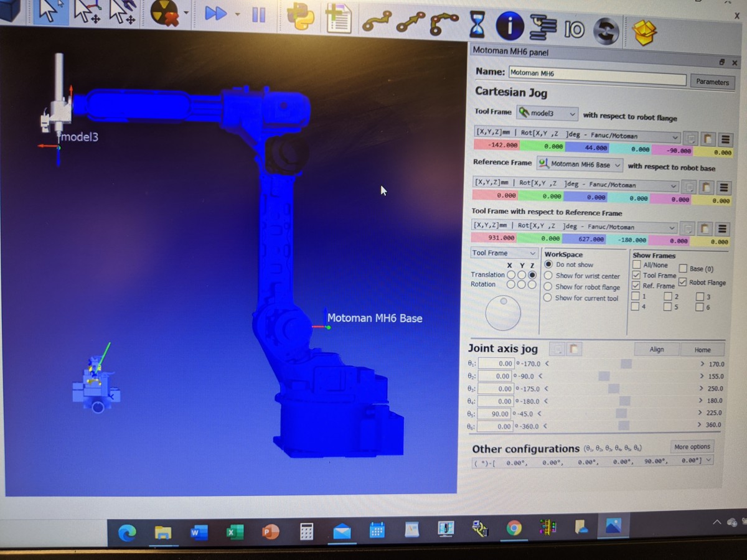The width and height of the screenshot is (747, 560).
Task: Expand the Motoman MH6 Base reference dropdown
Action: pos(580,164)
